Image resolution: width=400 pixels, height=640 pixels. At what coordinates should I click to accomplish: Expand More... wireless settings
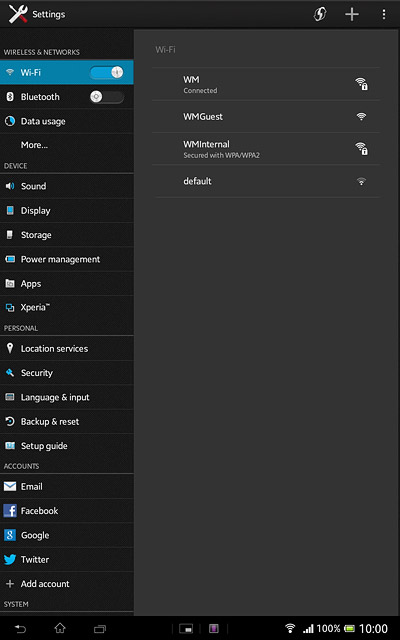point(67,145)
